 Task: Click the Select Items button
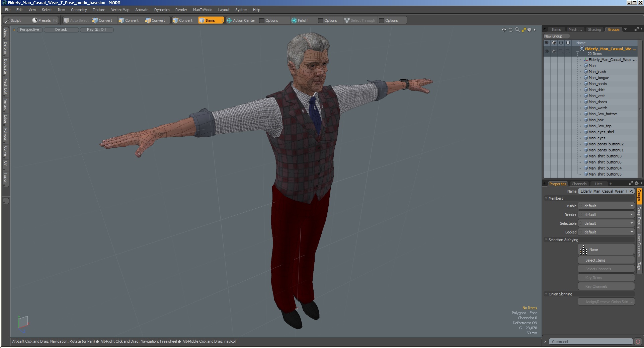click(x=606, y=260)
